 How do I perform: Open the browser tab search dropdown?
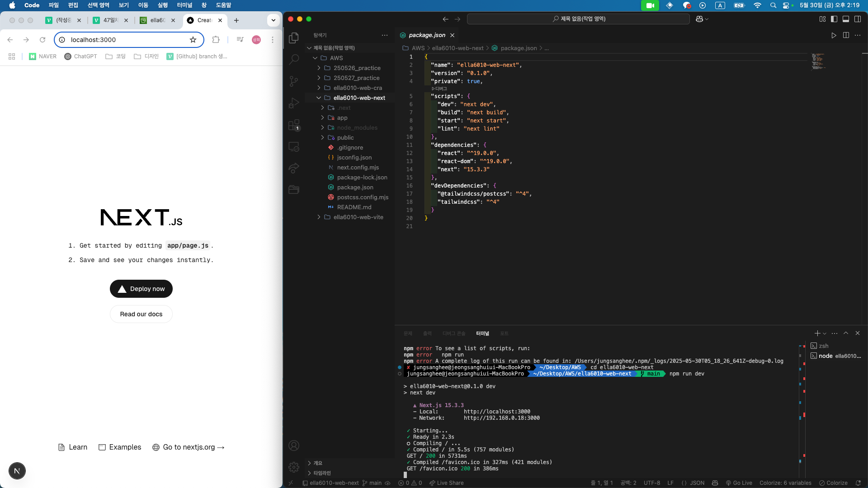[274, 20]
